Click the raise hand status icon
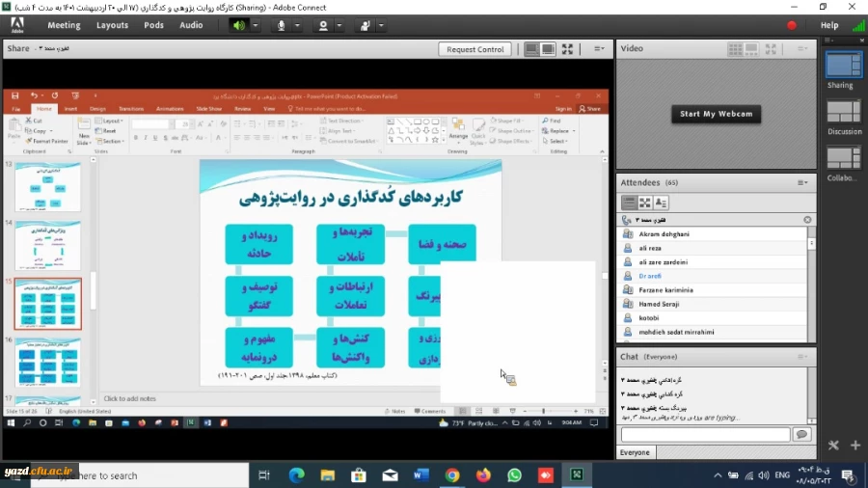Viewport: 868px width, 488px height. [x=365, y=25]
